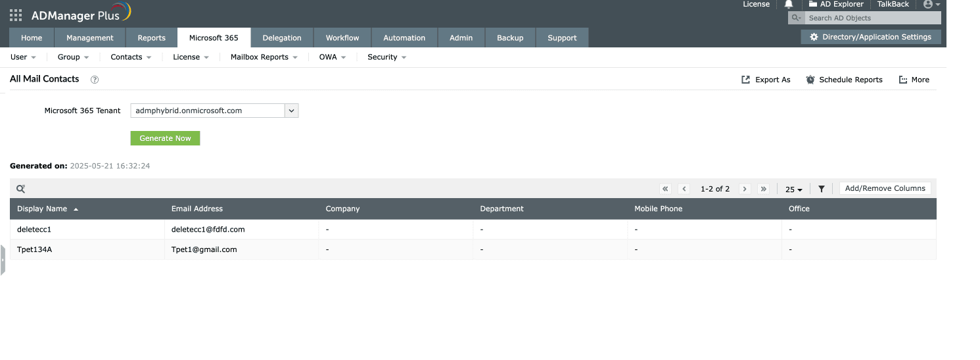Go to last page arrow
The width and height of the screenshot is (980, 360).
tap(763, 189)
